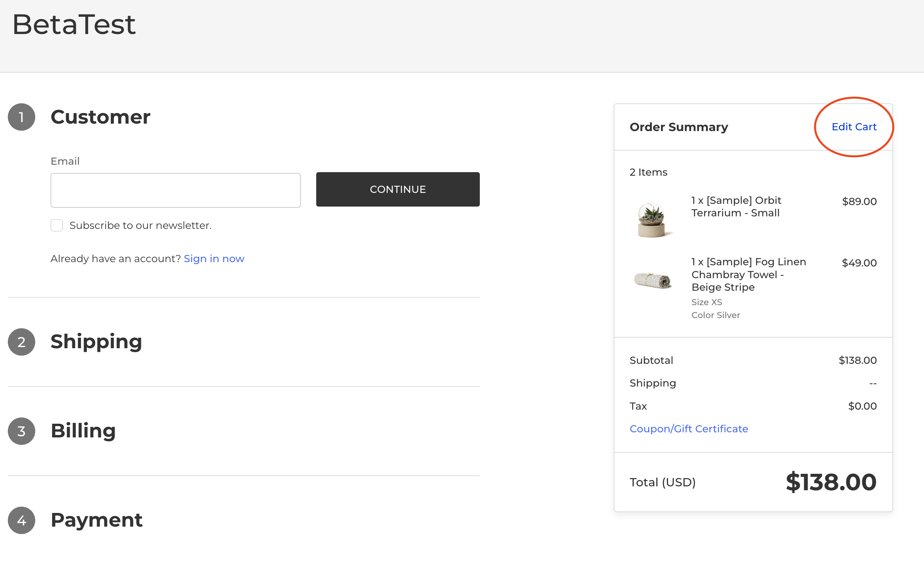Viewport: 924px width, 581px height.
Task: Open the Sign in now link
Action: point(214,259)
